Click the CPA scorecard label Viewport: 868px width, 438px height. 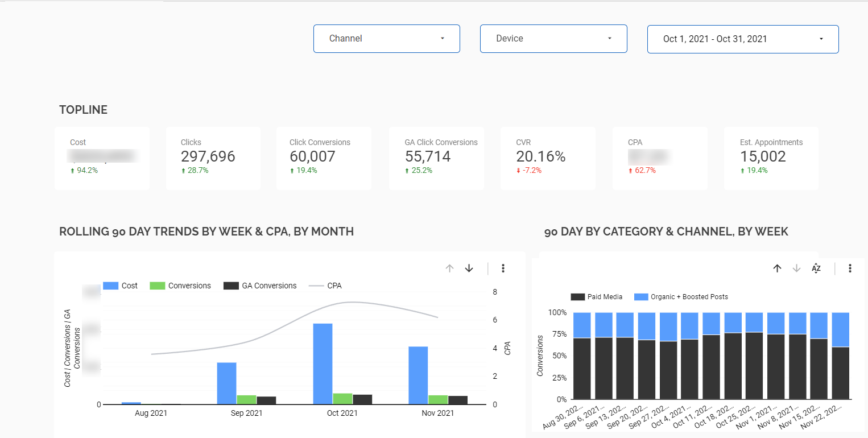click(x=635, y=142)
